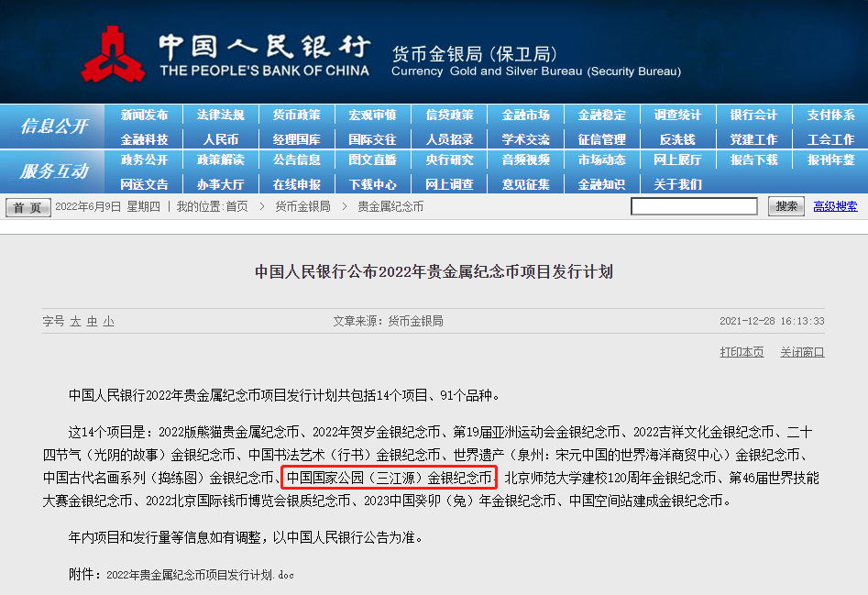
Task: Open the 新闻发布 menu item
Action: (144, 116)
